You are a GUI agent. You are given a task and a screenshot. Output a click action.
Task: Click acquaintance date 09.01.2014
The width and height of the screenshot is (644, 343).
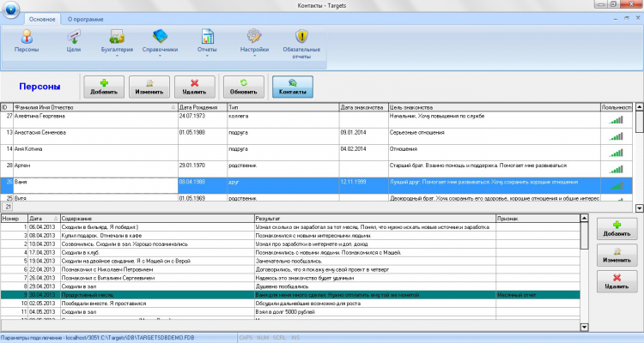point(363,136)
